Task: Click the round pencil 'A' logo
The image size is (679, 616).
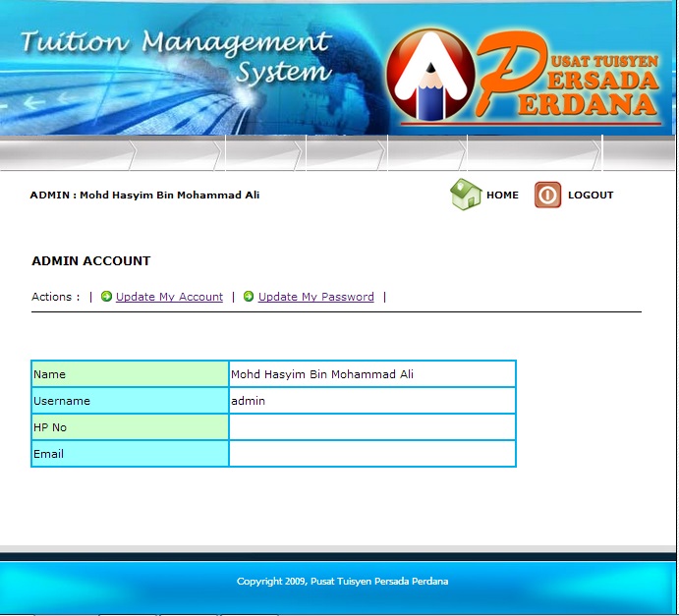Action: [x=430, y=76]
